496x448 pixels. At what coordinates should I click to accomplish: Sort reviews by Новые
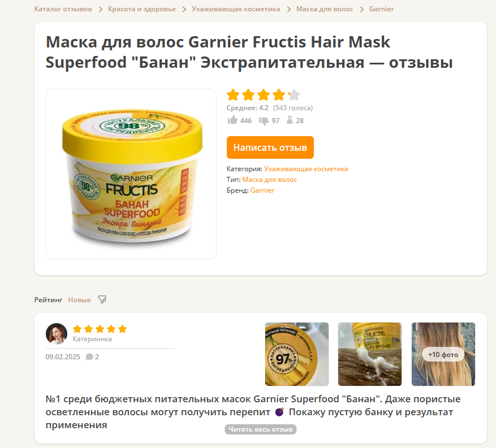tap(79, 300)
